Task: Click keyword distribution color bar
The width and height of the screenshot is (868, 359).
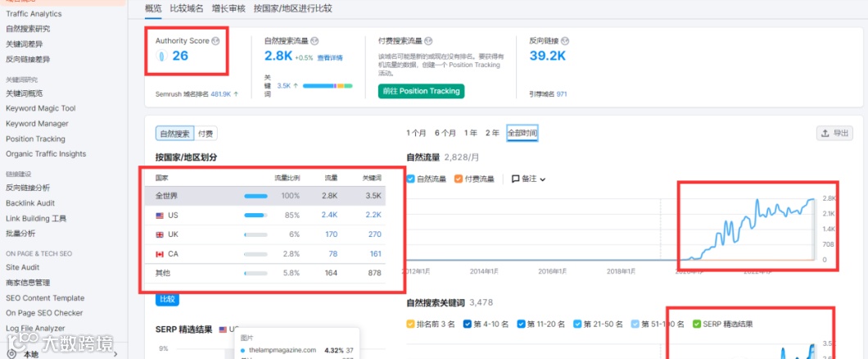Action: click(x=328, y=86)
